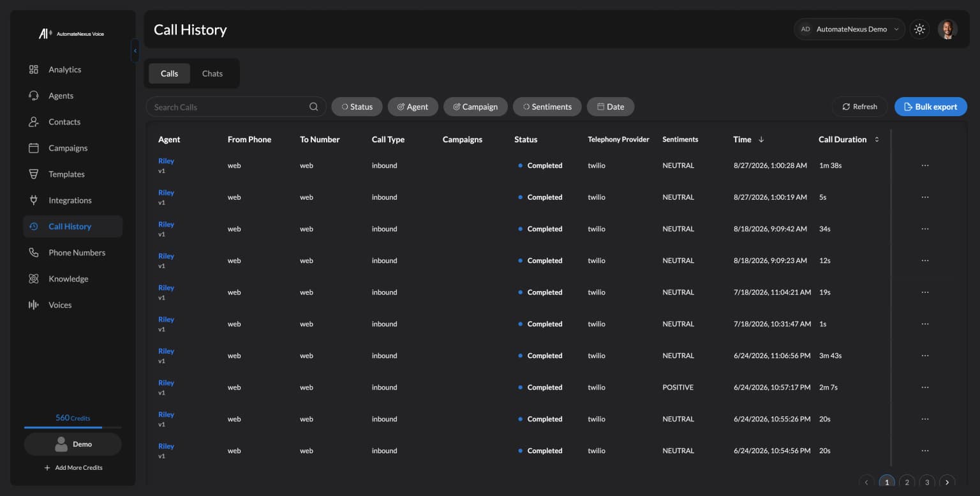Open the AutomateNexus Demo workspace dropdown

point(849,29)
